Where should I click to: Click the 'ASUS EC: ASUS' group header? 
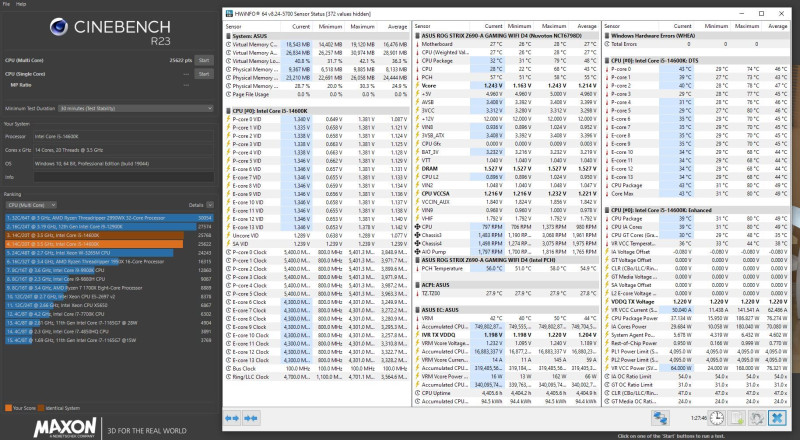[506, 310]
